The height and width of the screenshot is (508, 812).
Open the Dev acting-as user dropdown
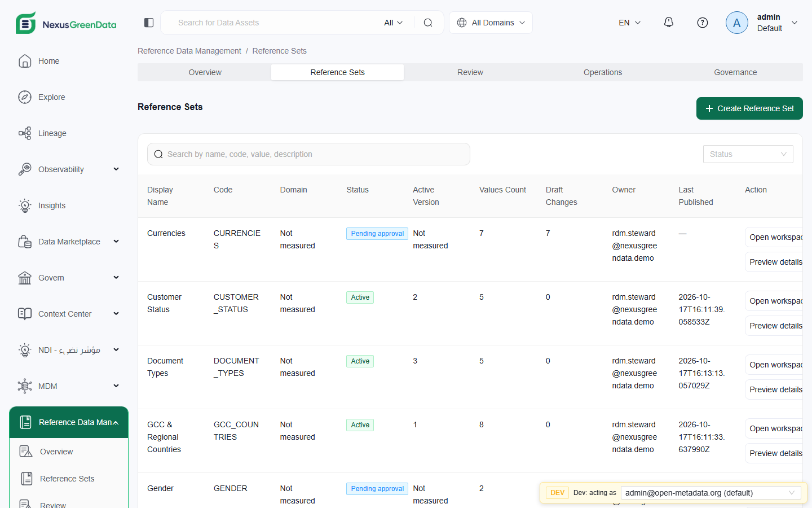coord(711,493)
